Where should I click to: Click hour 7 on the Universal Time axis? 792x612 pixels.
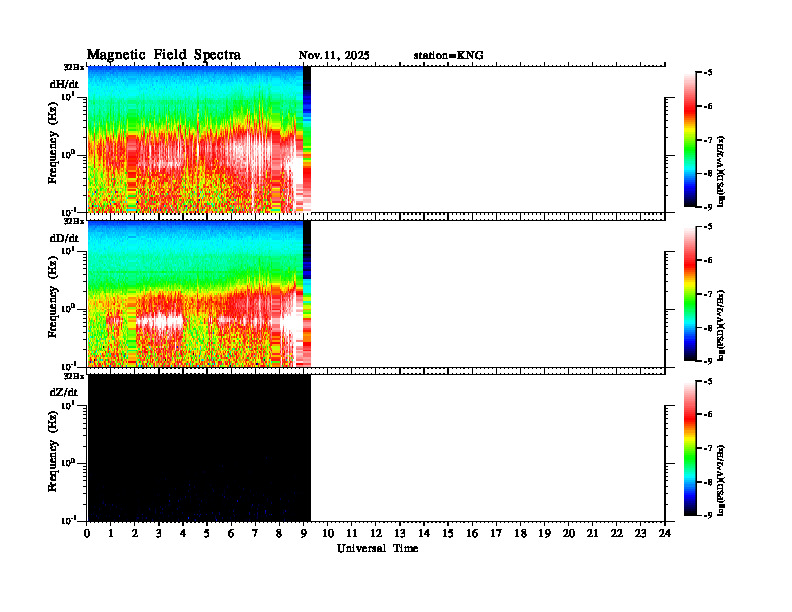256,533
